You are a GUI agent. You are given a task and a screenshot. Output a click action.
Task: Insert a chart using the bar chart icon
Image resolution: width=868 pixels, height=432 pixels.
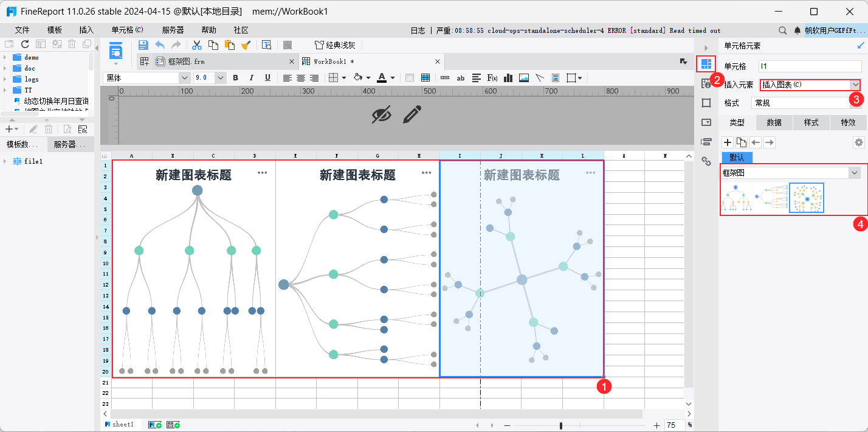tap(508, 78)
